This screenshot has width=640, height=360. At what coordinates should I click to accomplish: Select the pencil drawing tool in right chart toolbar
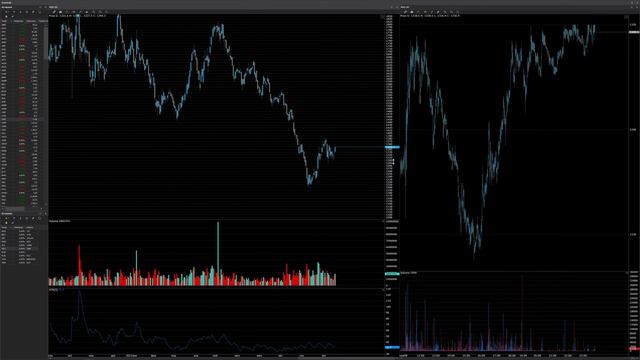click(x=405, y=12)
